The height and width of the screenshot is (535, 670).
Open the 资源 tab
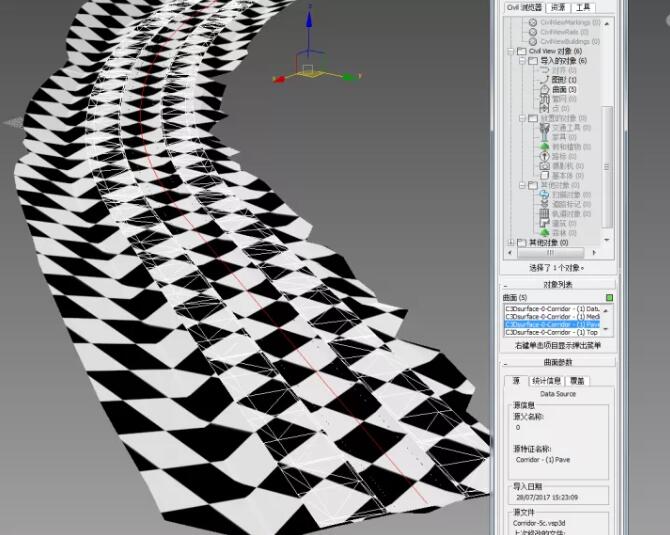(558, 7)
